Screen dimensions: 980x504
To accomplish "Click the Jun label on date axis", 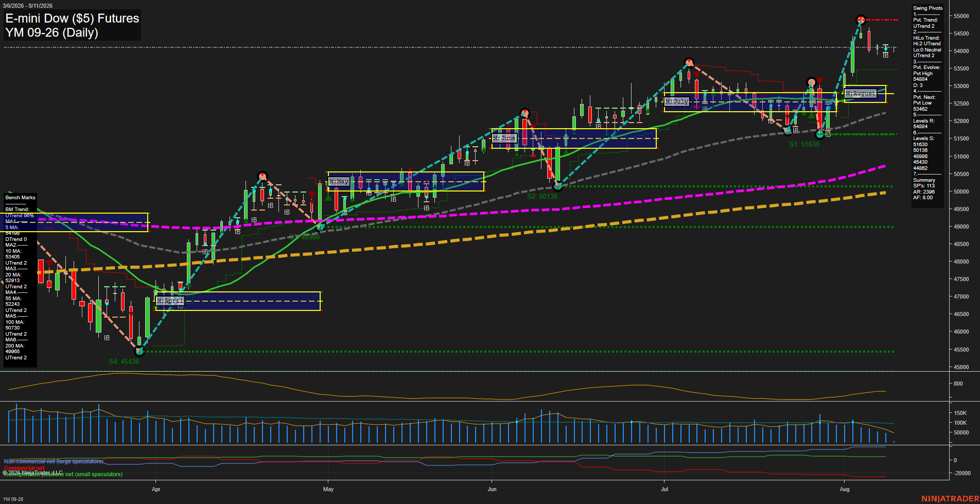I will tap(492, 489).
